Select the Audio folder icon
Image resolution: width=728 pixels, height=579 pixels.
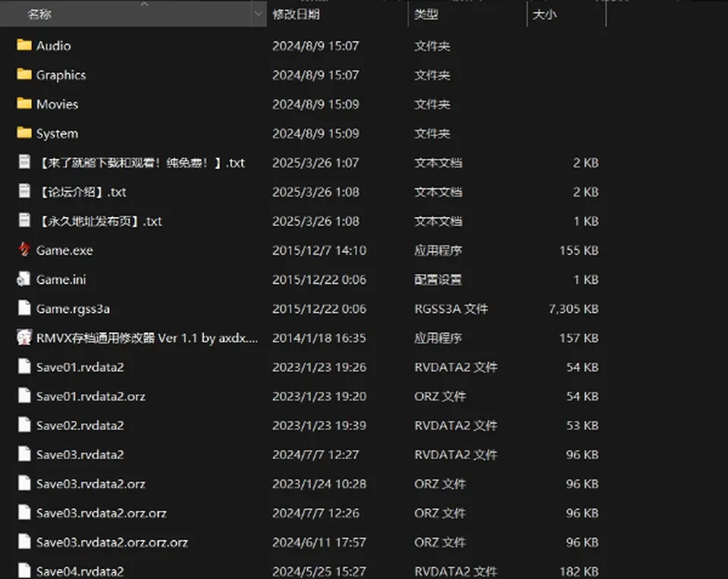click(24, 45)
